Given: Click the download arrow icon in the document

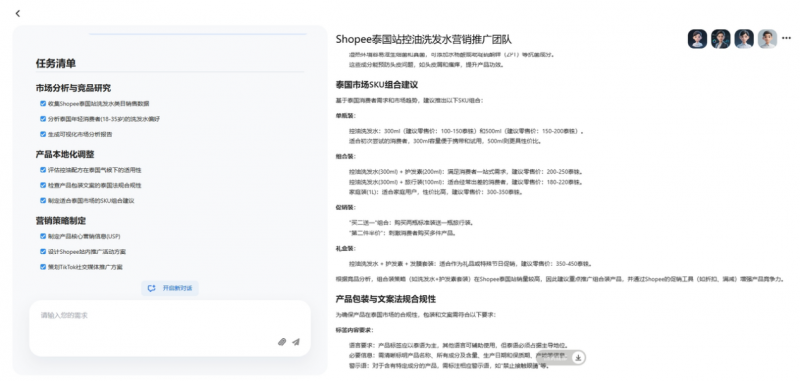Looking at the screenshot, I should tap(578, 358).
